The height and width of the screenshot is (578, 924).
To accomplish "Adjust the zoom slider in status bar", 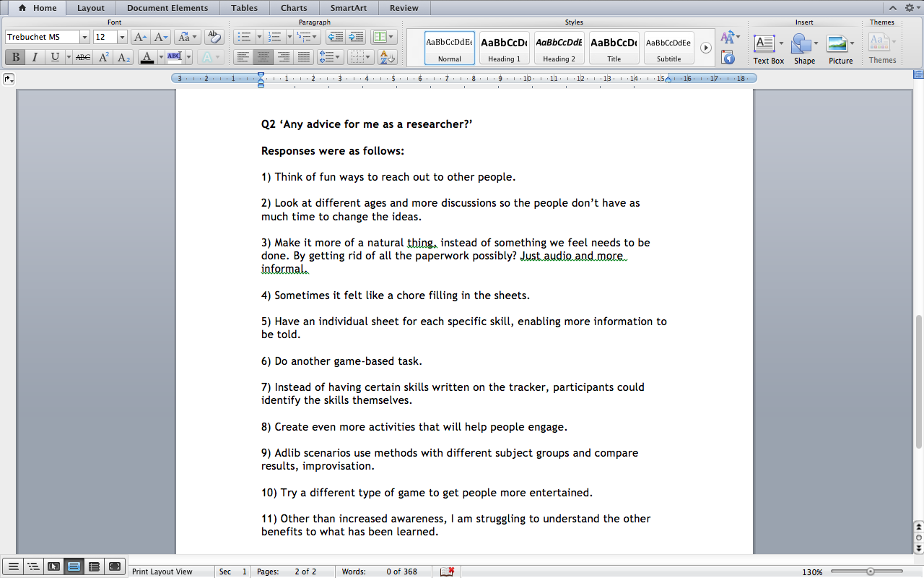I will point(870,571).
